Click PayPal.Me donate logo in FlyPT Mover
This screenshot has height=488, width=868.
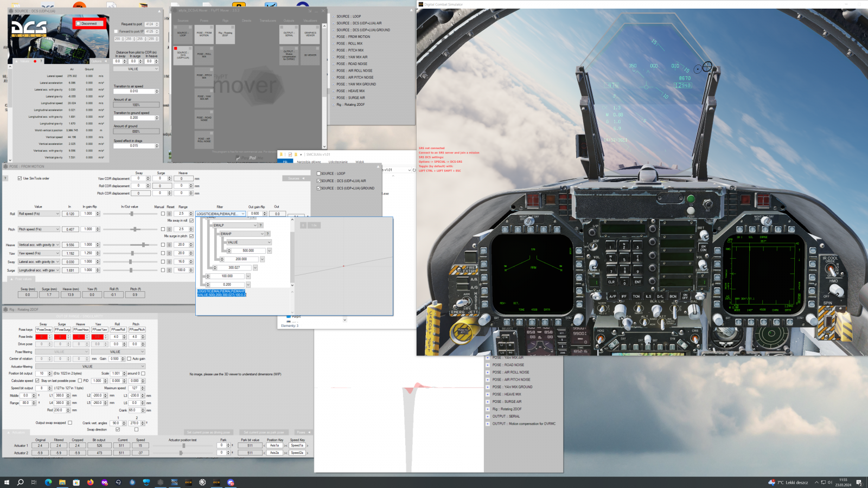[250, 158]
